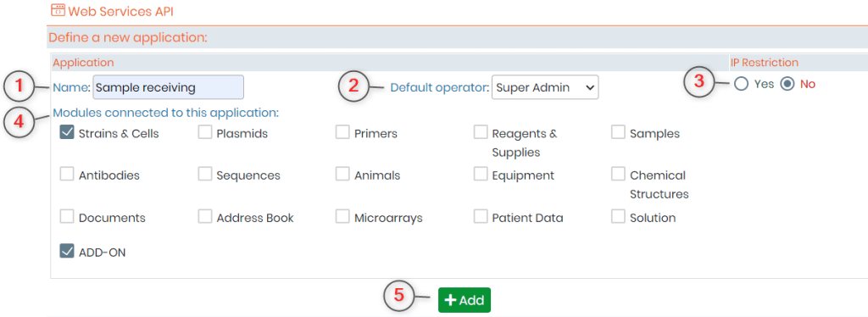868x317 pixels.
Task: Select No for IP Restriction
Action: click(787, 84)
